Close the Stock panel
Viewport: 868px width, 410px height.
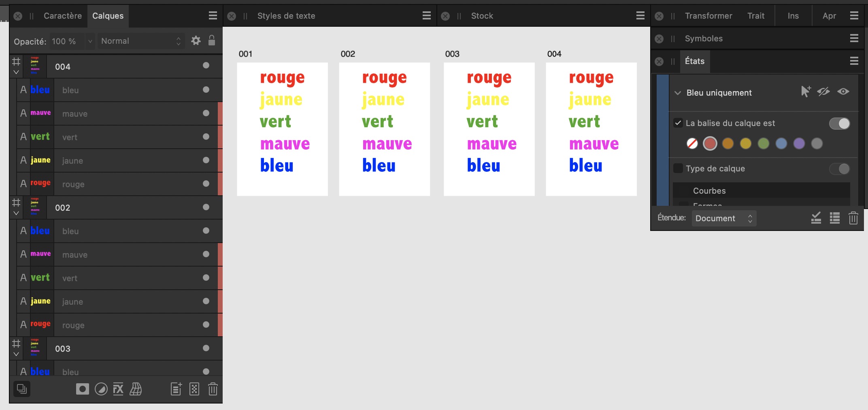point(445,16)
